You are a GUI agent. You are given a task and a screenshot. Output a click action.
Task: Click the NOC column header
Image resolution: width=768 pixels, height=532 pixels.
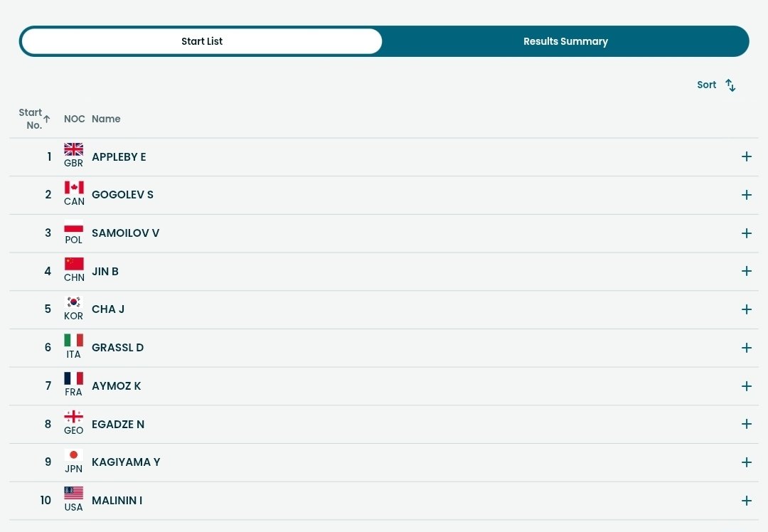(75, 119)
